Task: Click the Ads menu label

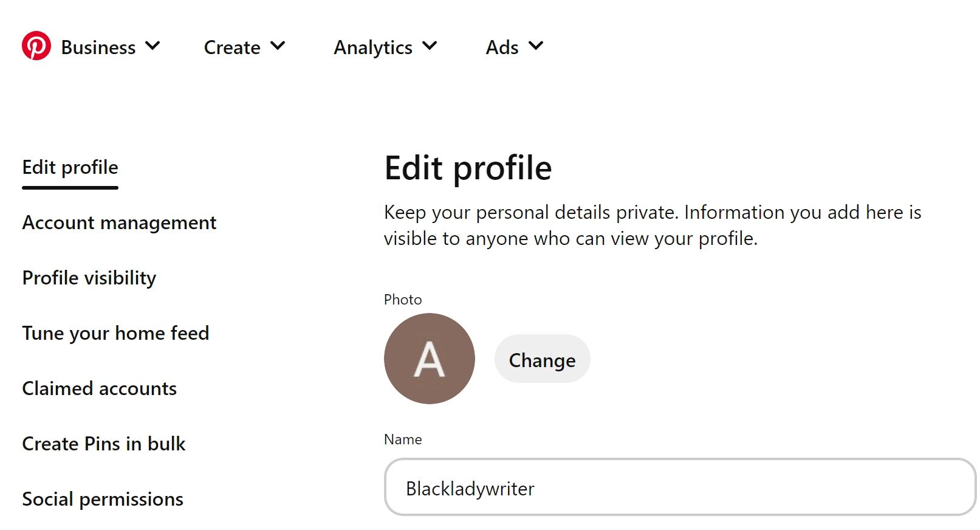Action: (502, 47)
